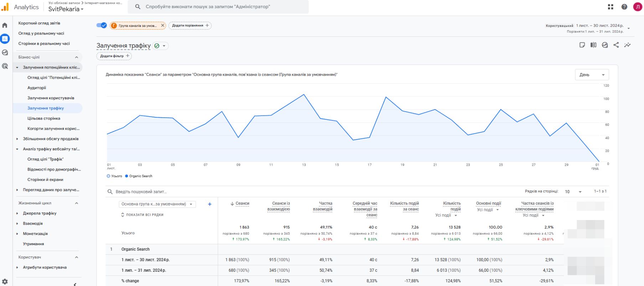644x286 pixels.
Task: Open the Home icon in left rail
Action: (x=5, y=25)
